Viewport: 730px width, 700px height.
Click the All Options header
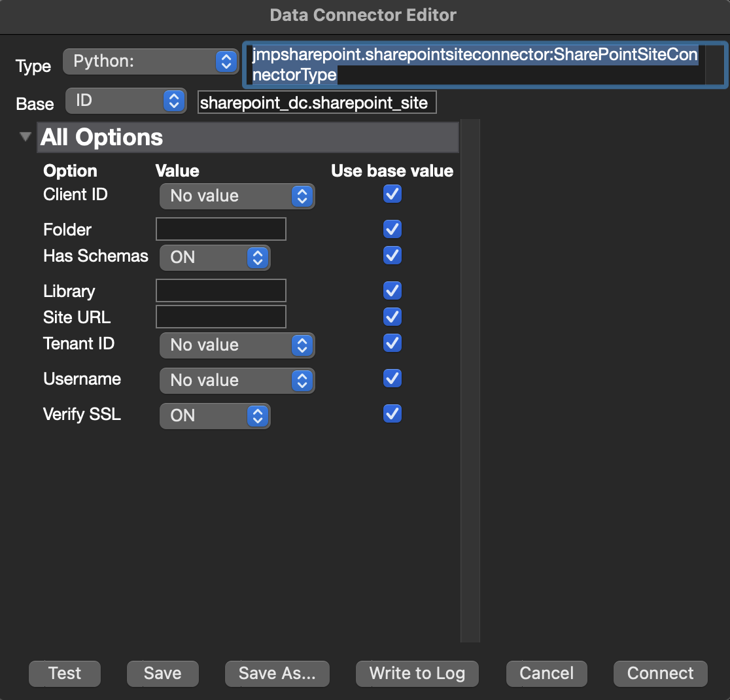[248, 137]
